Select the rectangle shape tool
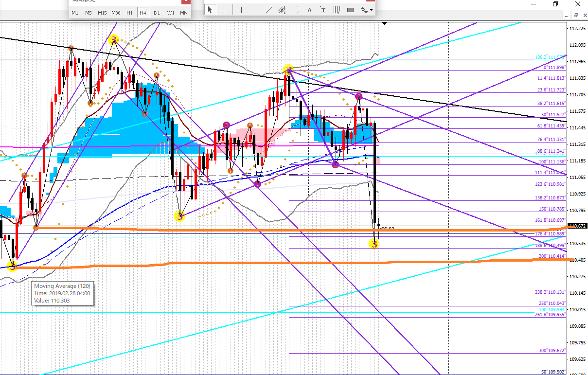Screen dimensions: 588x375 pyautogui.click(x=350, y=10)
